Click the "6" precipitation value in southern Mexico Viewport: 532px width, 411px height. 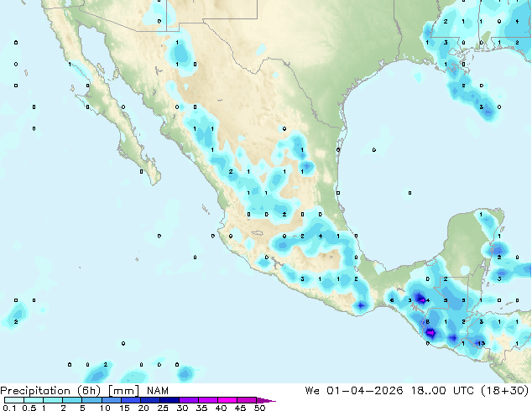coord(392,300)
